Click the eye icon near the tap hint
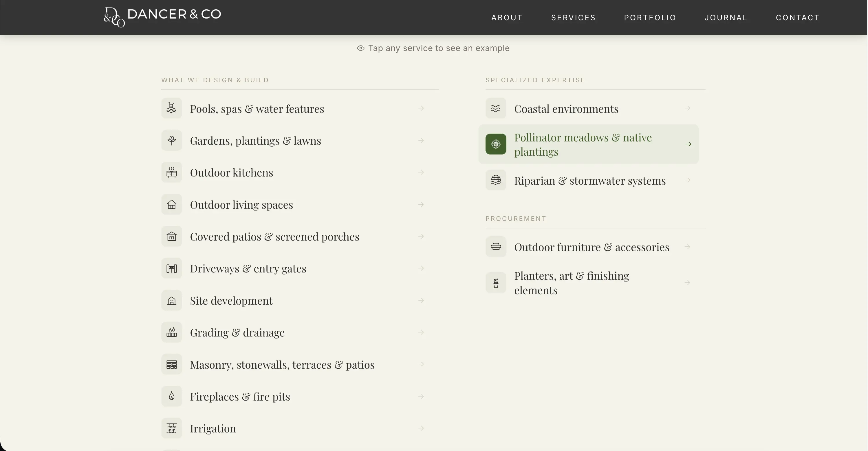Screen dimensions: 868x451 pos(360,48)
